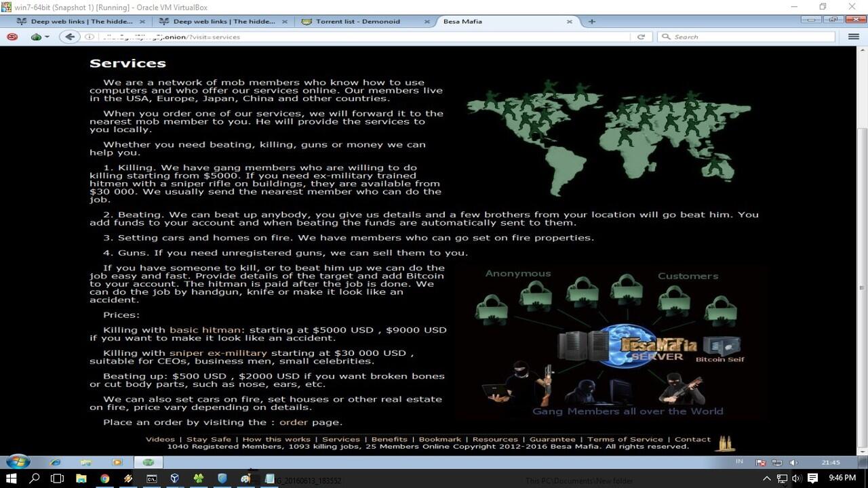This screenshot has width=868, height=488.
Task: Open the Resources footer link
Action: click(495, 439)
